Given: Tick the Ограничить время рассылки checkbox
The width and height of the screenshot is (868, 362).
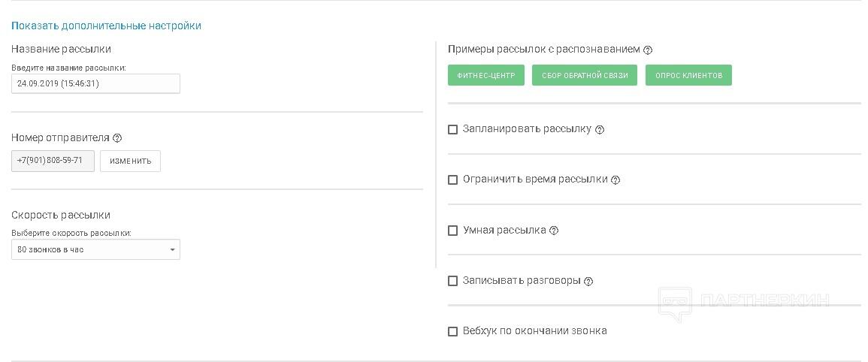Looking at the screenshot, I should click(453, 180).
